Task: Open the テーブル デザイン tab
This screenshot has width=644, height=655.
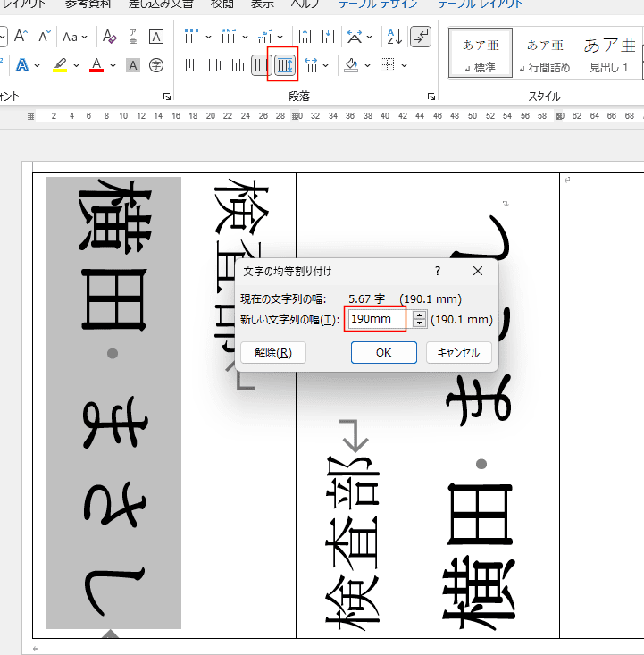Action: point(379,4)
